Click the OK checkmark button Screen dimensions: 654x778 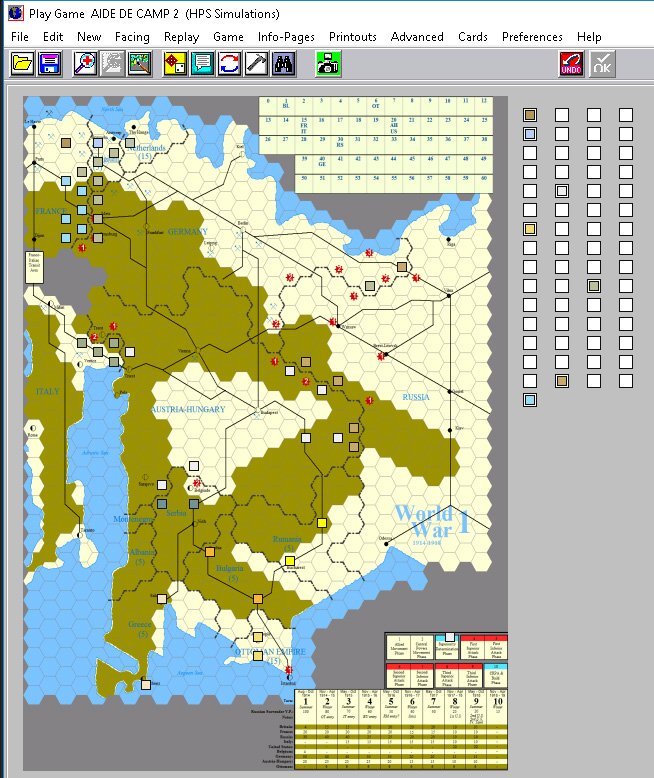[602, 63]
